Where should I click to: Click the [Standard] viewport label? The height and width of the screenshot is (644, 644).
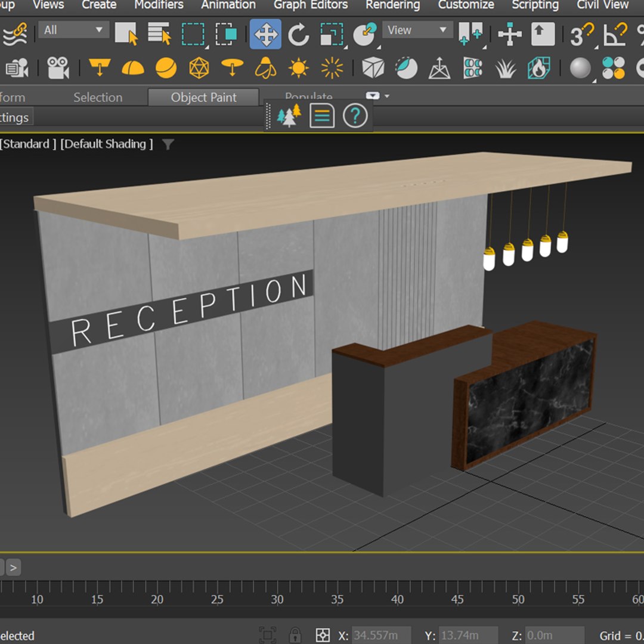pyautogui.click(x=27, y=144)
